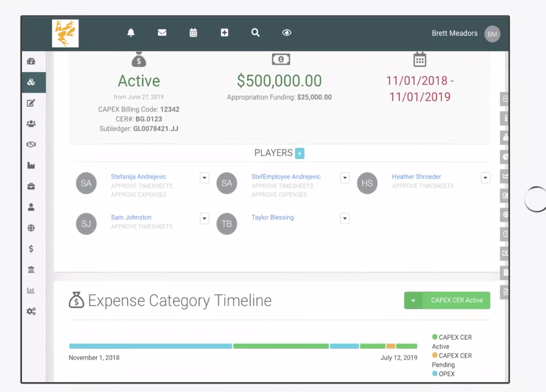Open the notifications bell icon
This screenshot has width=546, height=392.
coord(131,32)
